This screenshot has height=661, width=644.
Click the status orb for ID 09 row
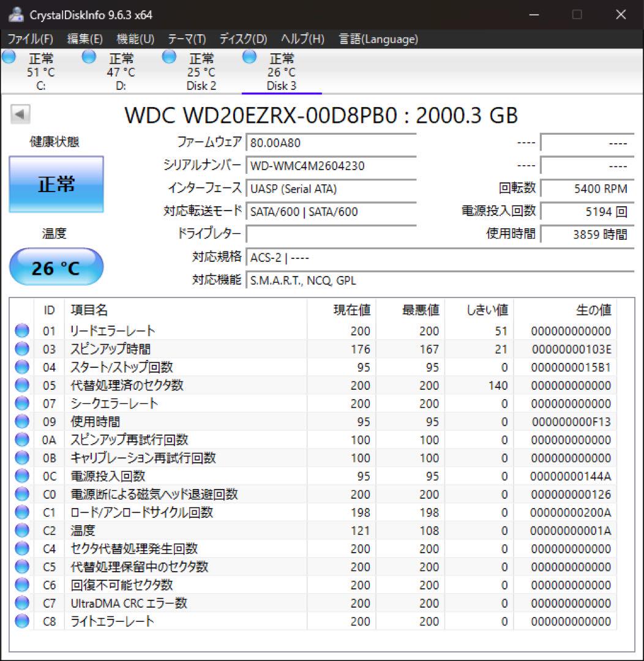(x=22, y=422)
